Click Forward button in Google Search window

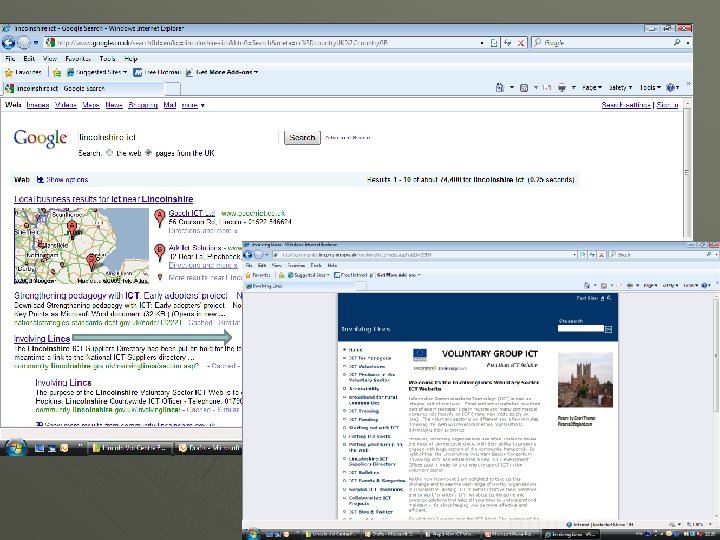(x=24, y=43)
